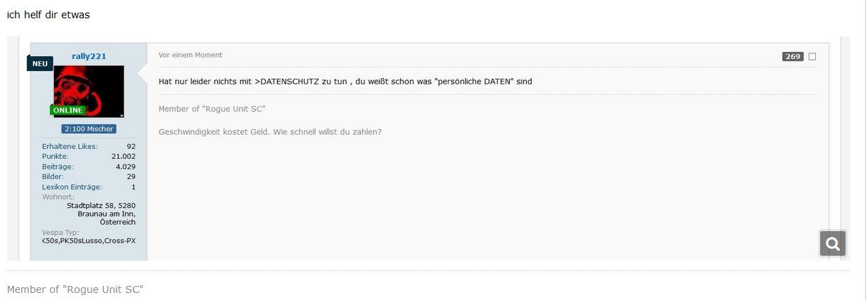Screen dimensions: 868x300
Task: Open the rally221 username profile link
Action: click(x=89, y=56)
